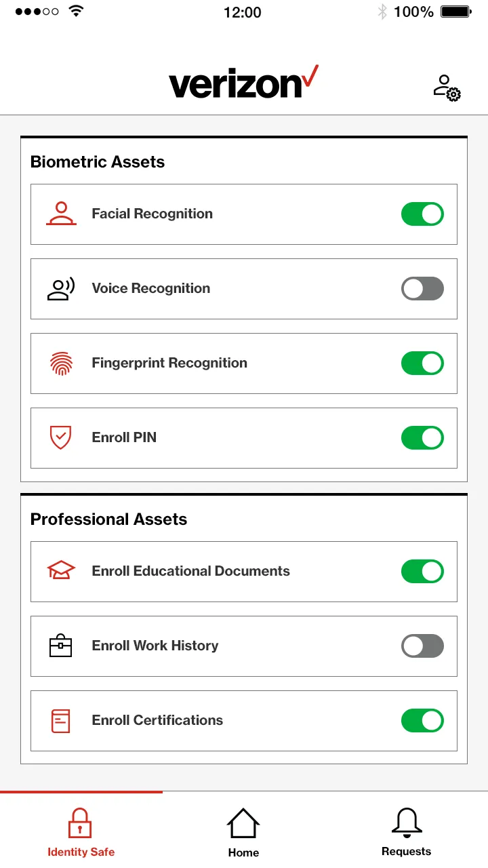
Task: Enable the Enroll Work History toggle
Action: (422, 646)
